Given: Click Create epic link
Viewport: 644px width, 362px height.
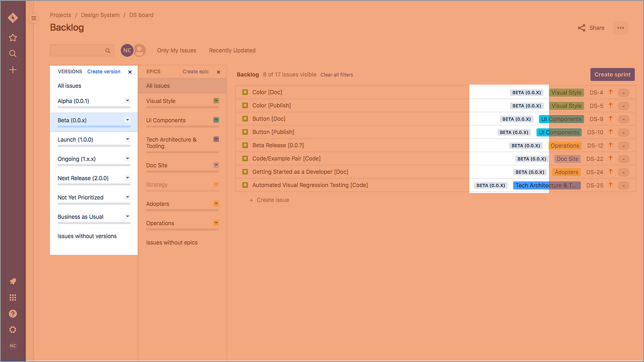Looking at the screenshot, I should [195, 72].
